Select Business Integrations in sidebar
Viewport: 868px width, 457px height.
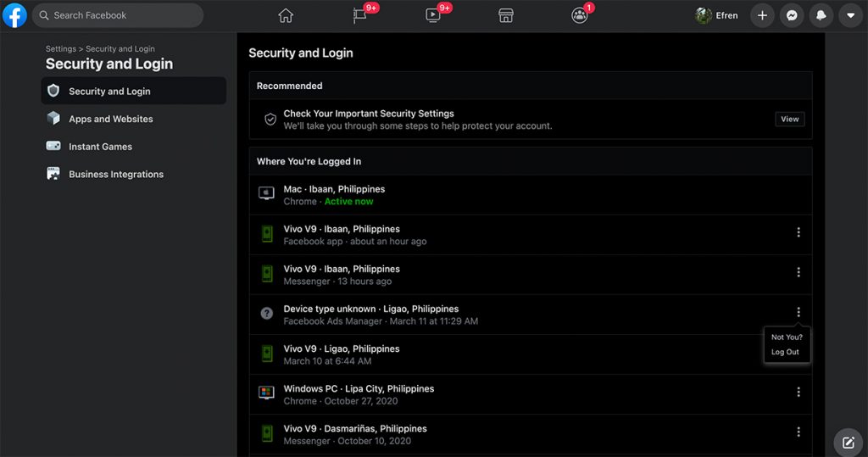point(133,174)
